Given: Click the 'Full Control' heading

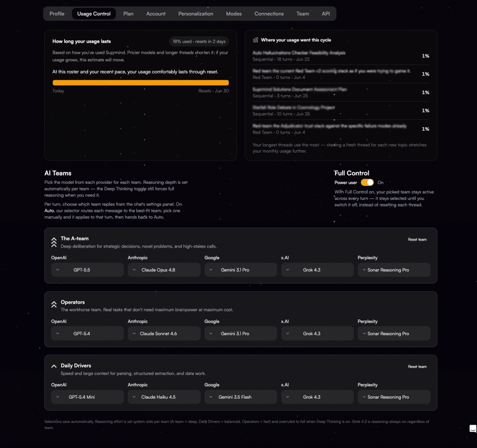Looking at the screenshot, I should tap(352, 173).
